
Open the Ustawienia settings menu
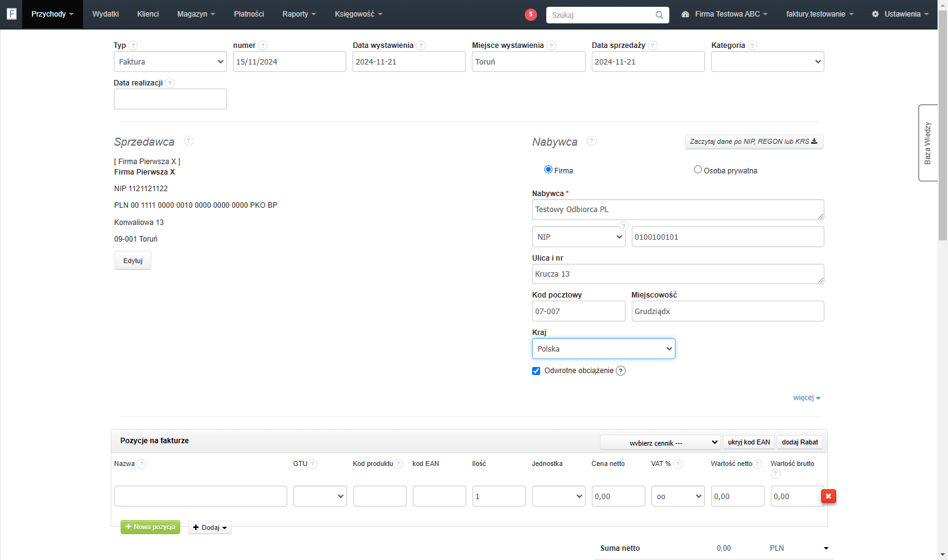pos(900,14)
